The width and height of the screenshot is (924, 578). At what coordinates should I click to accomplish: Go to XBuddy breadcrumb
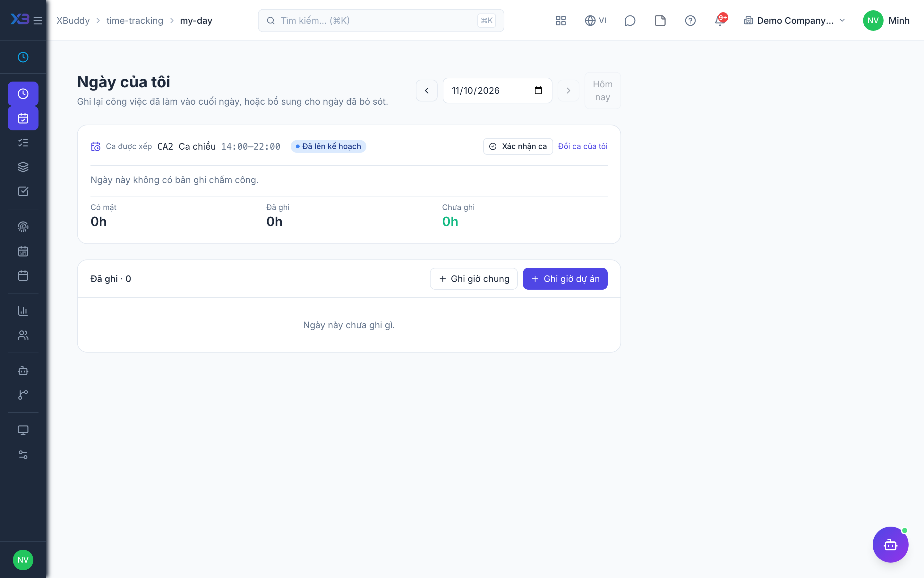click(x=73, y=20)
